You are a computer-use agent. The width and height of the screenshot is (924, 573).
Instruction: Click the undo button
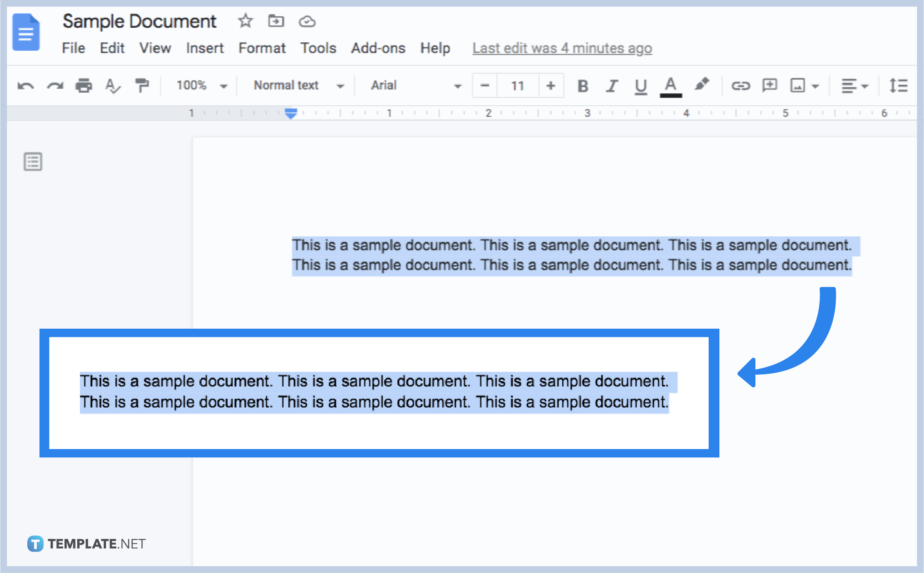25,85
